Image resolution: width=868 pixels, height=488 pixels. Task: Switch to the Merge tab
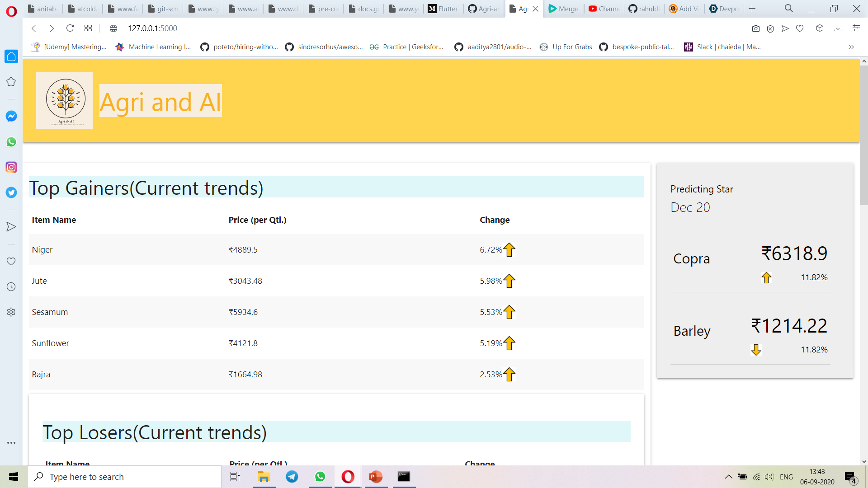(563, 9)
